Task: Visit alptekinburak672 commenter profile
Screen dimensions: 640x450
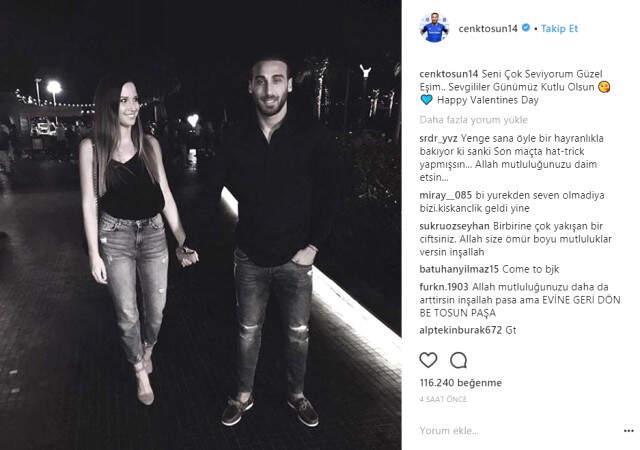Action: 460,330
